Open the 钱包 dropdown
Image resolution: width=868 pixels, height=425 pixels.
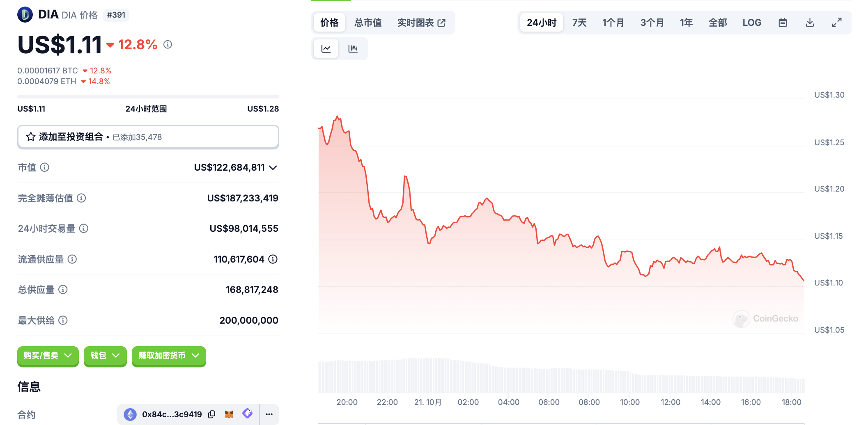pyautogui.click(x=105, y=356)
